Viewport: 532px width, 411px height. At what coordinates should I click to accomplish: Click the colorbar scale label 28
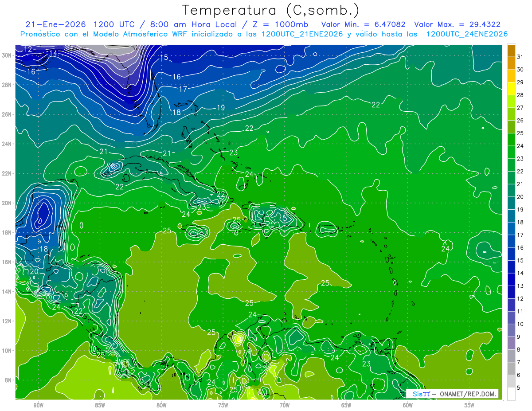(x=520, y=95)
